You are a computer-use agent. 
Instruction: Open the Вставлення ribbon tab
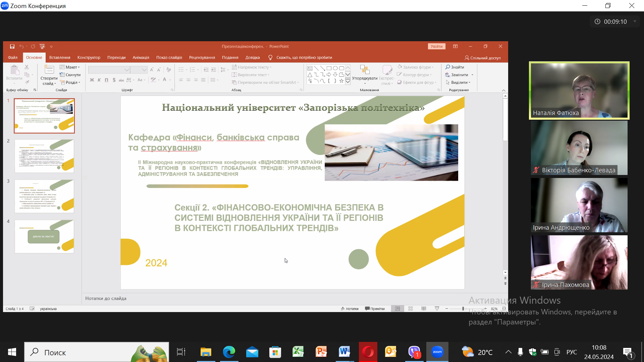coord(60,57)
